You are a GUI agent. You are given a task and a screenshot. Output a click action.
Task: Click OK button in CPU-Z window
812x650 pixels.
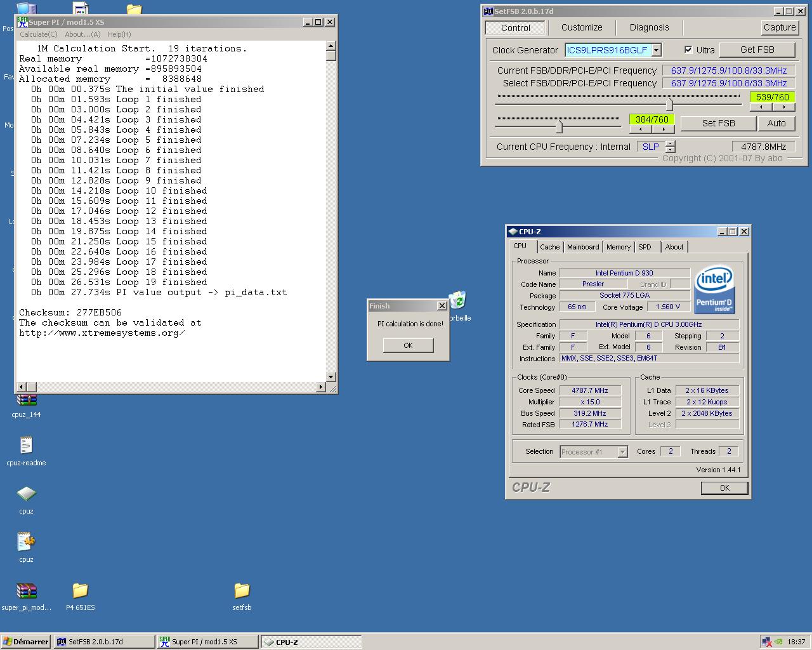click(x=724, y=488)
